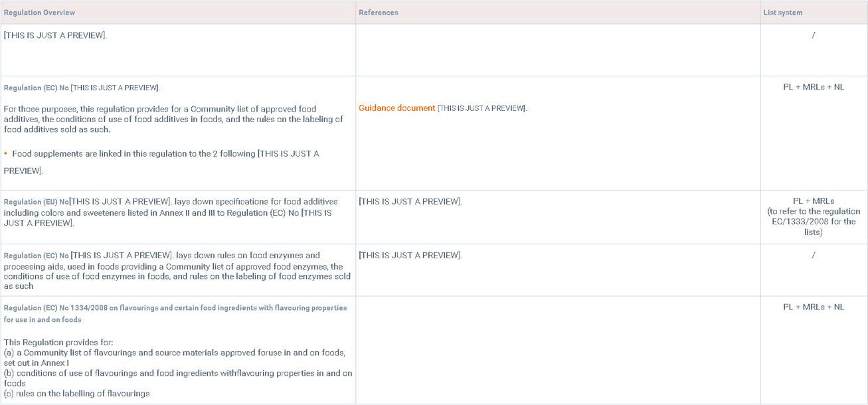Open the orange Guidance document link
Viewport: 868px width, 405px height.
point(396,108)
